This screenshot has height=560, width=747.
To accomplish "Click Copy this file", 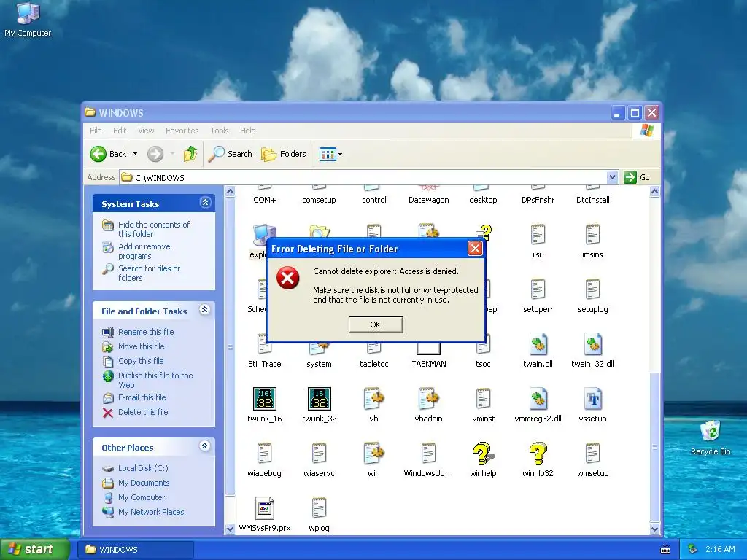I will pos(141,361).
